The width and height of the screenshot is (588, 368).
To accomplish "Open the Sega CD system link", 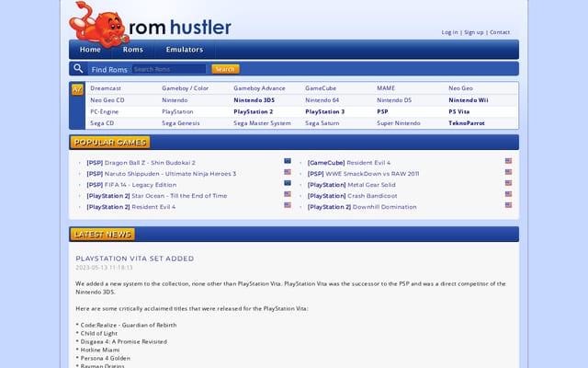I will 102,123.
